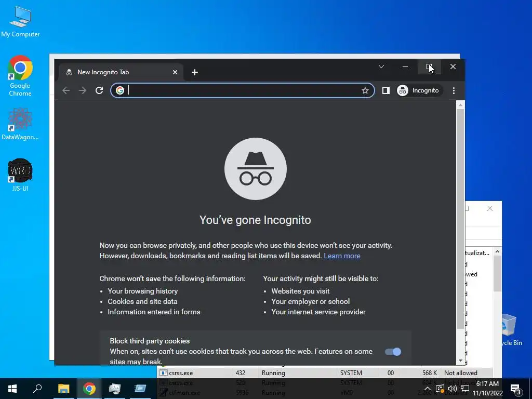Close the background Task Manager window

[489, 208]
